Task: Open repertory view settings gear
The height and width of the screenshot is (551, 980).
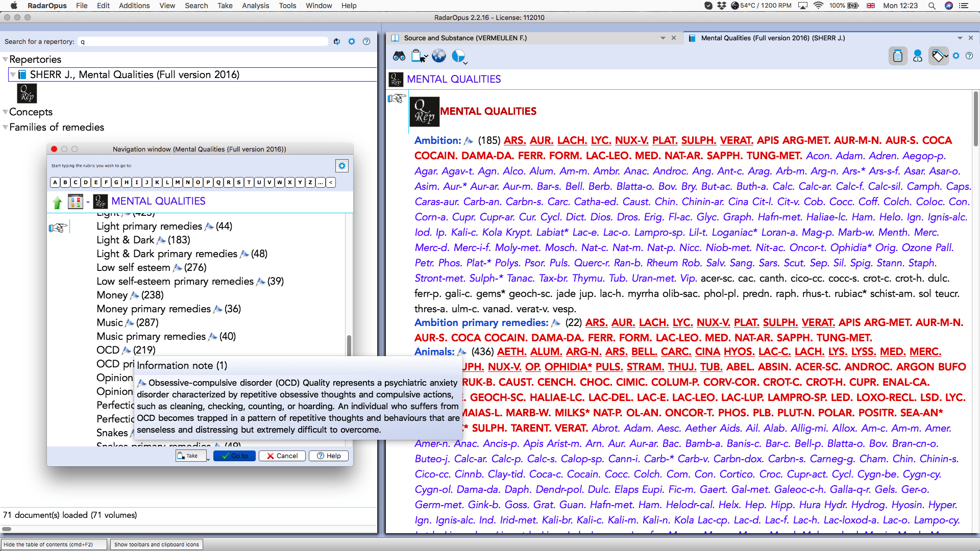Action: pos(956,56)
